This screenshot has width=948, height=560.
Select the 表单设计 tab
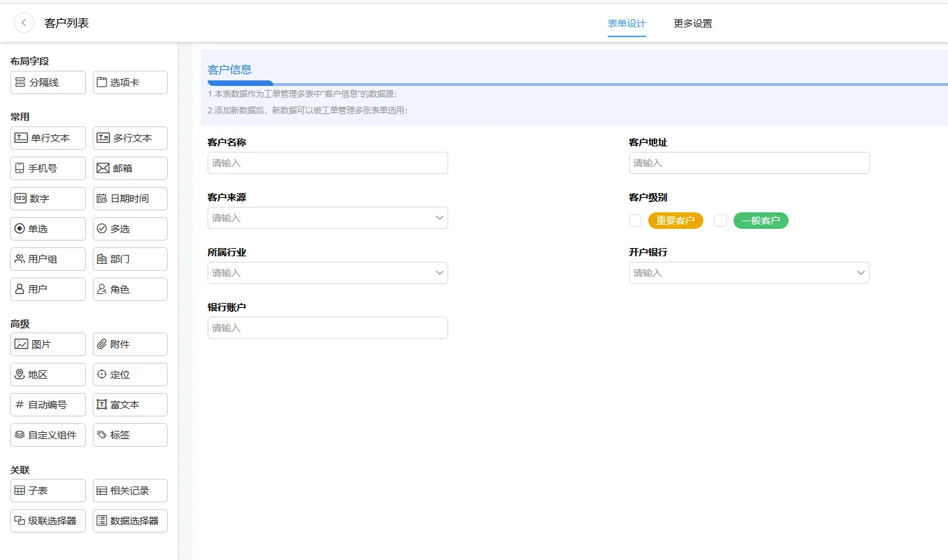(x=626, y=23)
